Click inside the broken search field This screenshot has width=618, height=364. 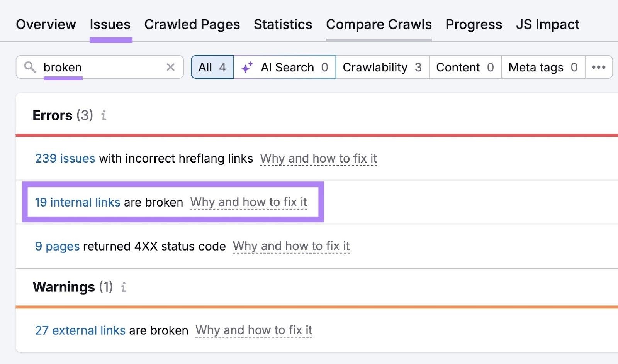97,67
